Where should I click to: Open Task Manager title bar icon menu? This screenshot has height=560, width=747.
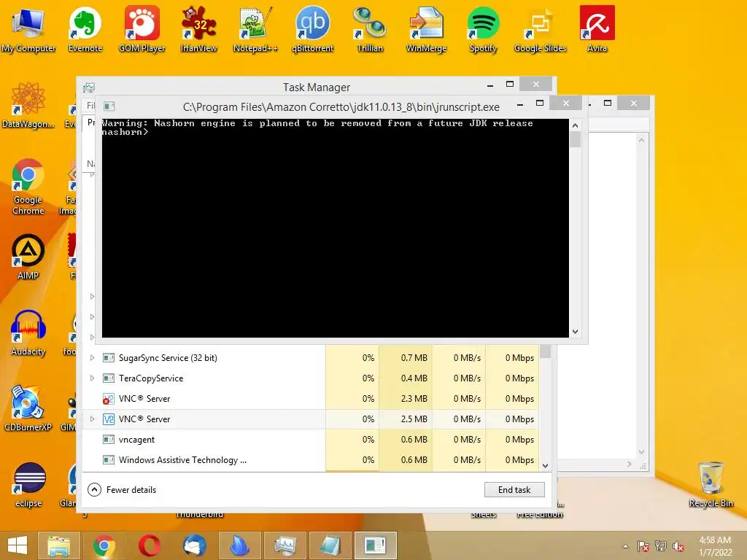coord(89,87)
